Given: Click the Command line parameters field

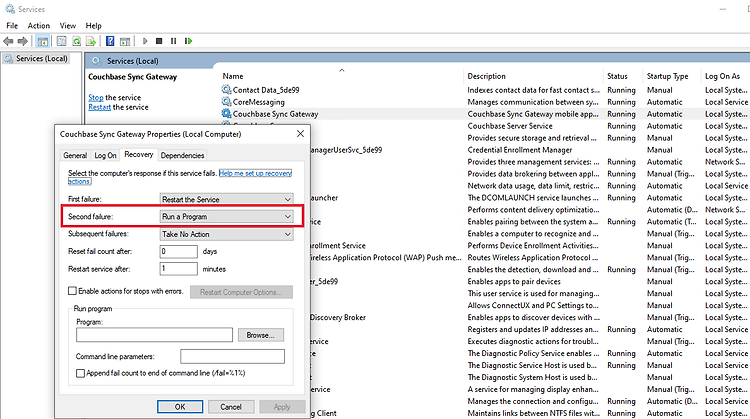Looking at the screenshot, I should 232,356.
